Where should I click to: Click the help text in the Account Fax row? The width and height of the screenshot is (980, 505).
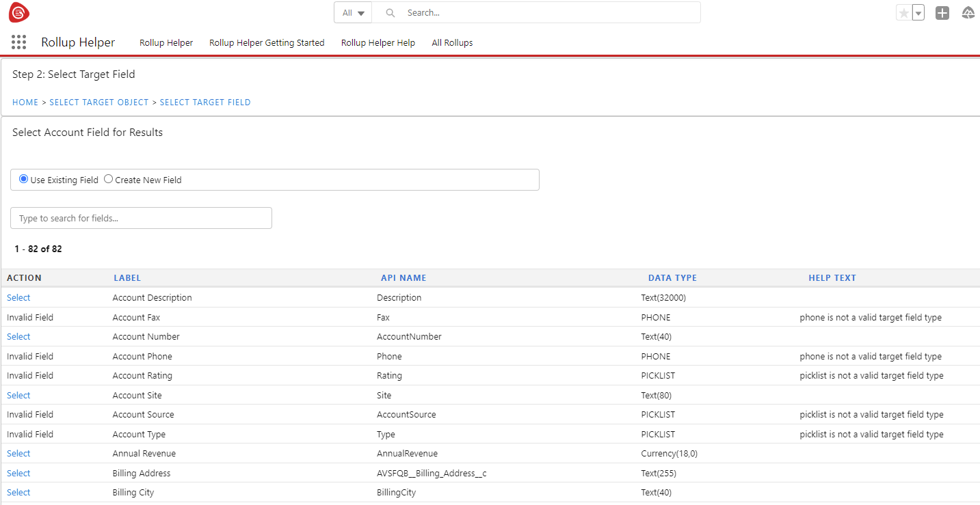[871, 318]
